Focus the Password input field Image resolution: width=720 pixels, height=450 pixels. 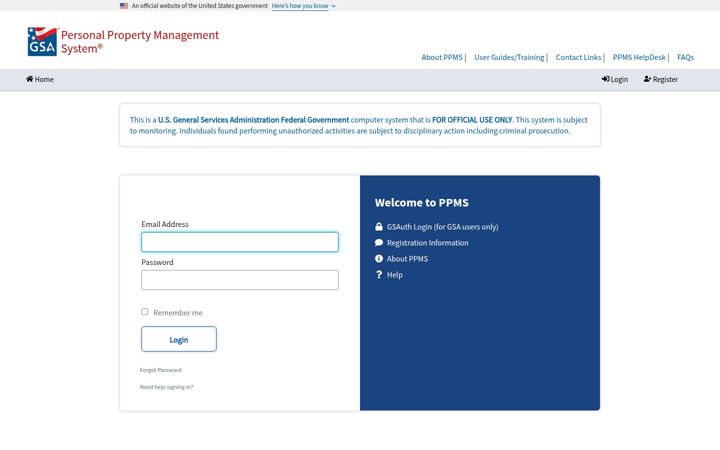coord(240,280)
